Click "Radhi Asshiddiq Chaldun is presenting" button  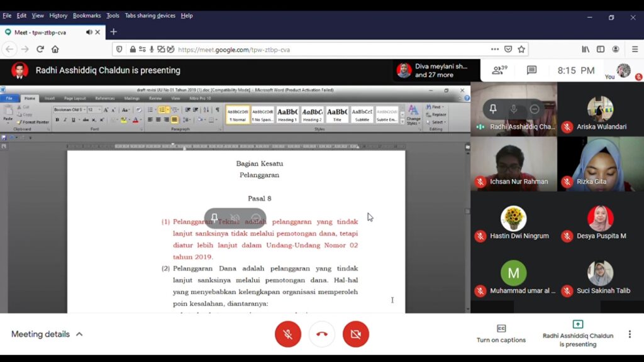click(x=577, y=334)
